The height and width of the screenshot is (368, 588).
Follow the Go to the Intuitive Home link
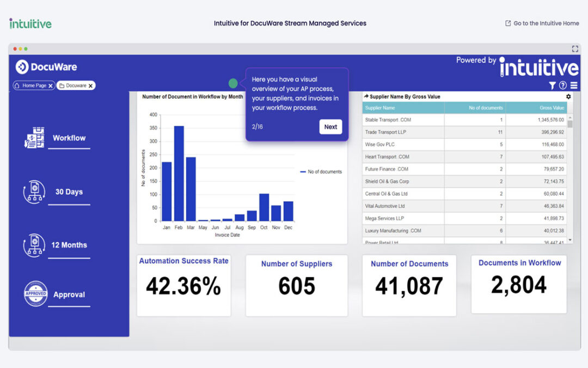[x=542, y=23]
